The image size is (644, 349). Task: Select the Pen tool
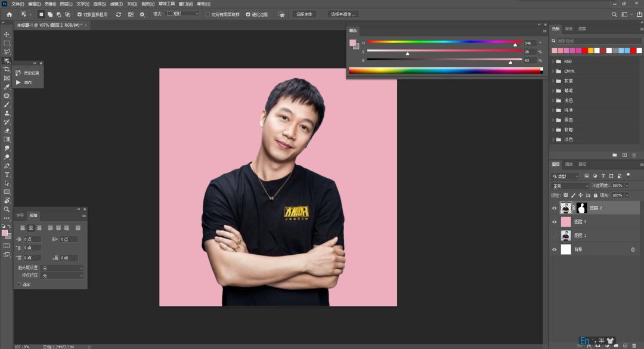coord(7,166)
